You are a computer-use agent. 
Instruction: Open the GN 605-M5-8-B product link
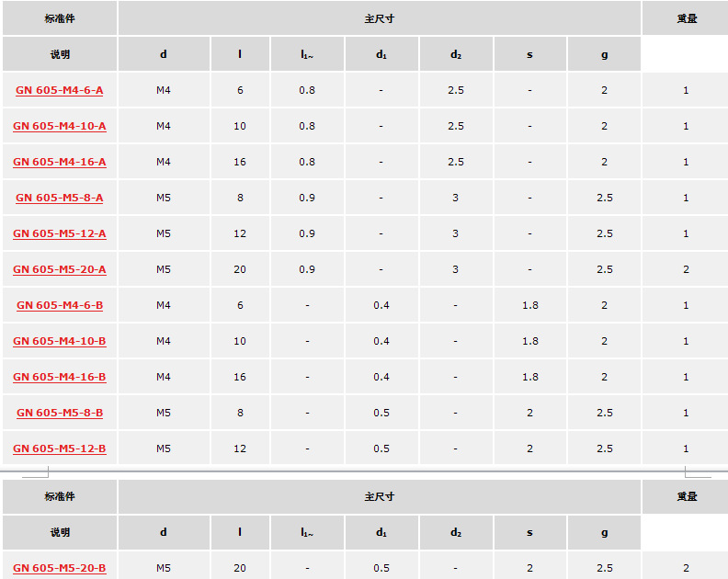60,413
